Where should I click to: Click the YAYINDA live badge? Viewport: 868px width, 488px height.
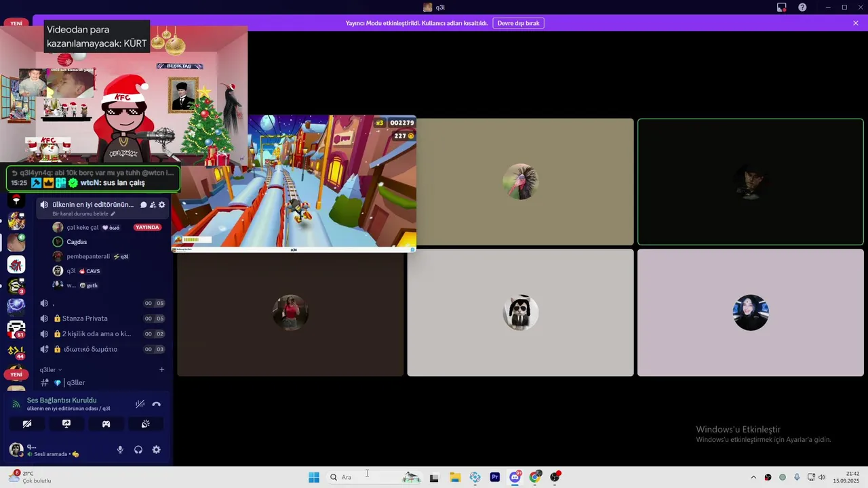[147, 228]
